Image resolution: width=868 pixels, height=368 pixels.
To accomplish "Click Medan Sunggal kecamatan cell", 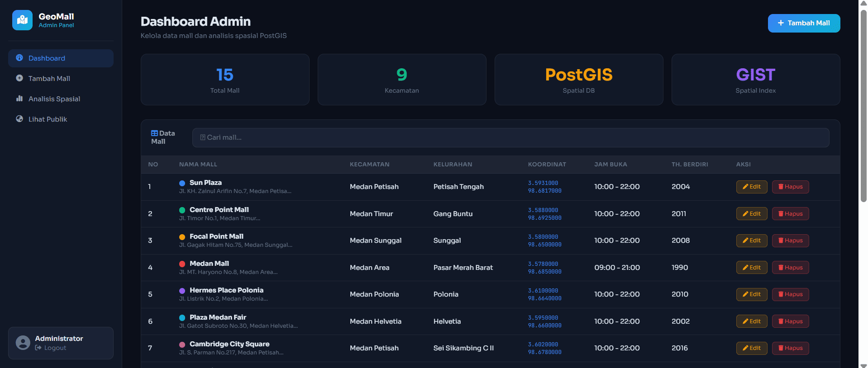I will click(376, 241).
